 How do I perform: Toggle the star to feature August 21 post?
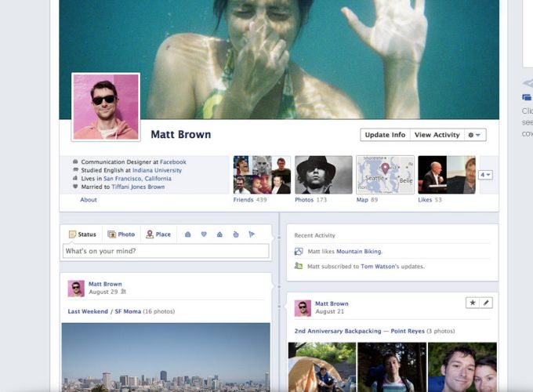click(471, 303)
